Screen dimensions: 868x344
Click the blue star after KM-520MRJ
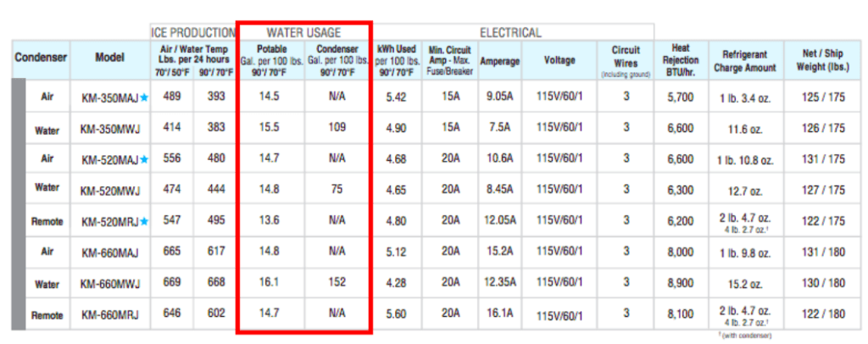click(144, 222)
